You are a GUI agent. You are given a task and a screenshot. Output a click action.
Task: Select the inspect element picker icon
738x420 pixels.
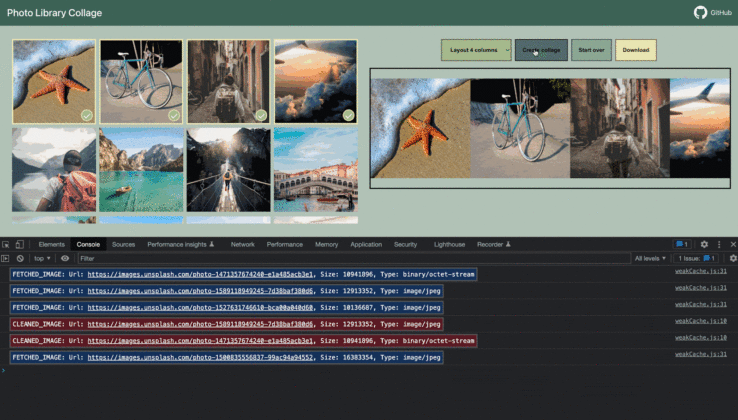(x=6, y=244)
